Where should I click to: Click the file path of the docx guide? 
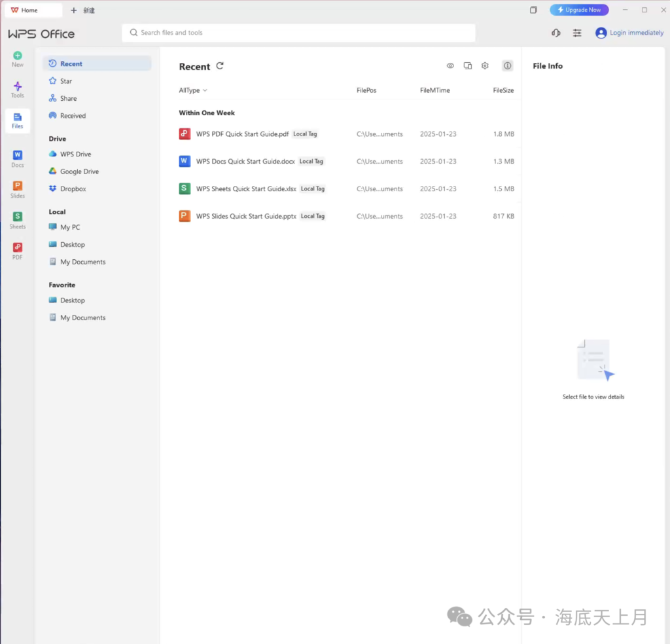click(379, 161)
